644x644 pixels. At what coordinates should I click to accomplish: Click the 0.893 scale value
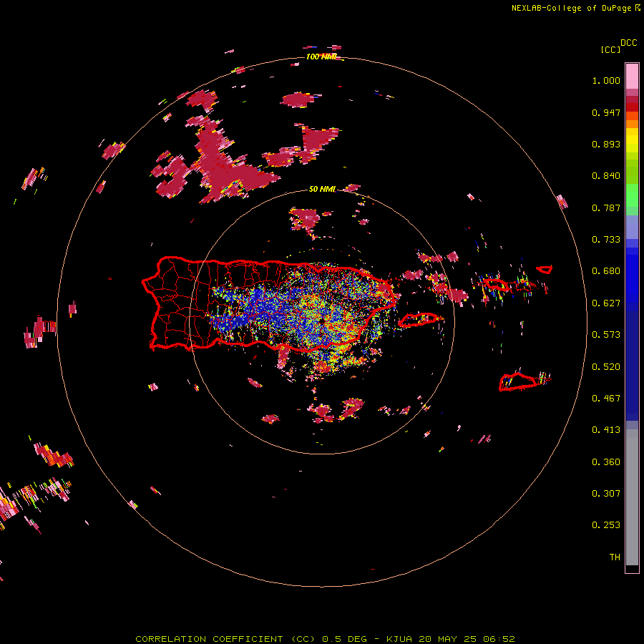click(x=606, y=144)
